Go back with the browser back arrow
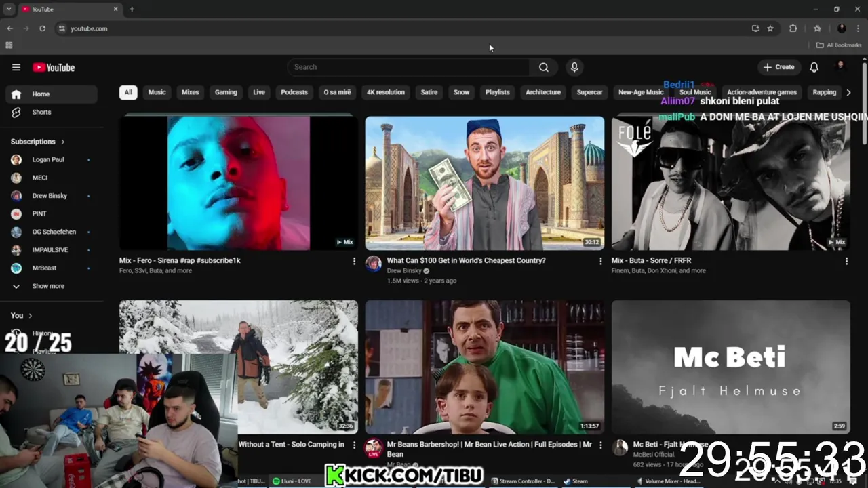The image size is (868, 488). click(x=9, y=28)
